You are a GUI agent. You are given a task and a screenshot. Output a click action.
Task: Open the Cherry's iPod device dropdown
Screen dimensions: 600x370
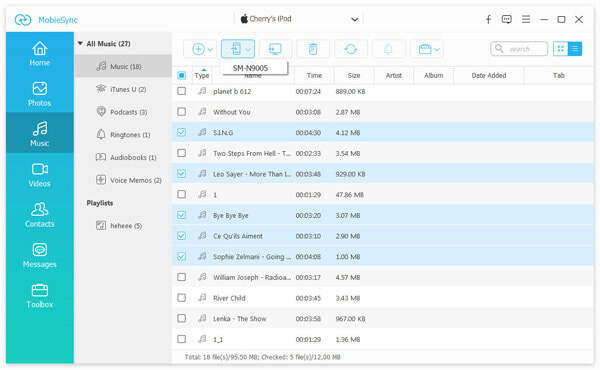click(x=299, y=19)
